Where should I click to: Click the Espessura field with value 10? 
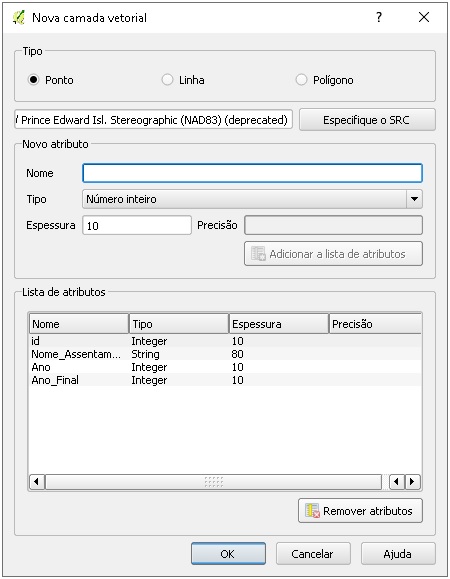point(137,225)
